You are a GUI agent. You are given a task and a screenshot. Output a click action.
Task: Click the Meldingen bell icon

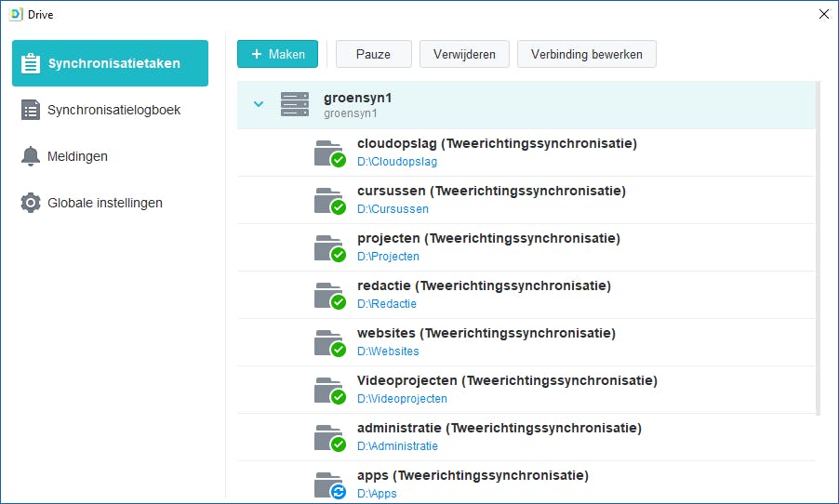[31, 156]
